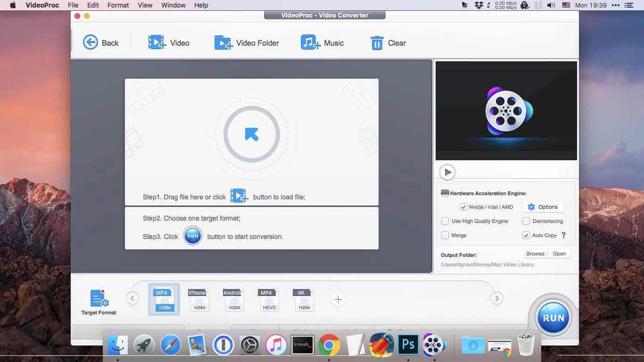Uncheck Auto Copy
644x362 pixels.
[526, 235]
